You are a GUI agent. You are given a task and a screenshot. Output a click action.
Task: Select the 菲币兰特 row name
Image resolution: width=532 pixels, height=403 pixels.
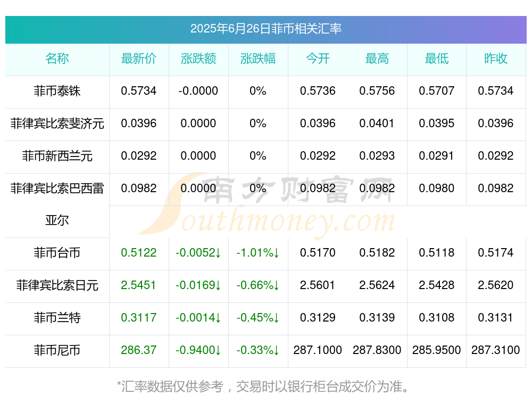57,318
